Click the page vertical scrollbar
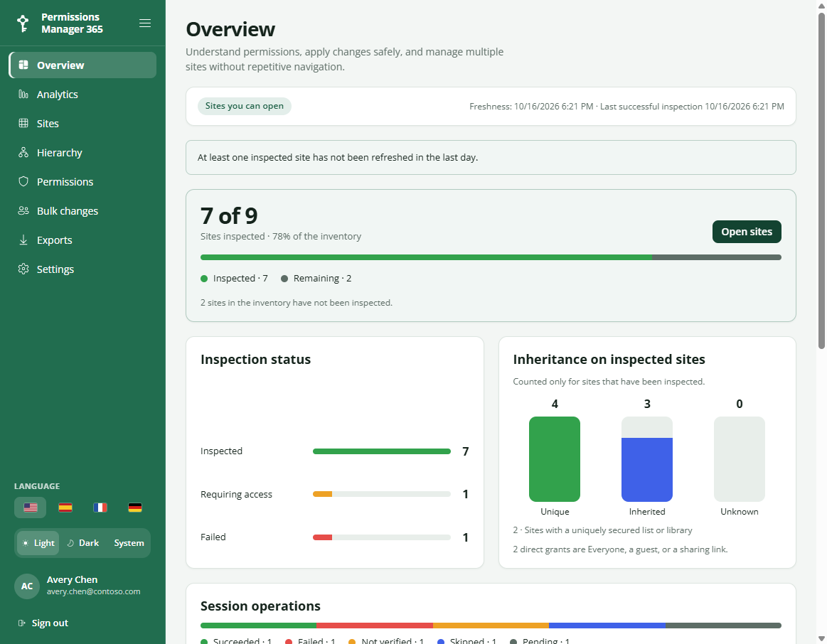Screen dimensions: 827x644 821,179
